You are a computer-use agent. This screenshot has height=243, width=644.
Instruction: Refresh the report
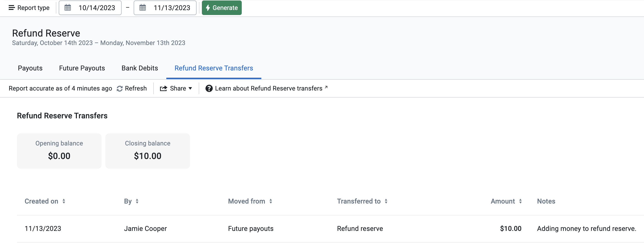click(x=132, y=88)
